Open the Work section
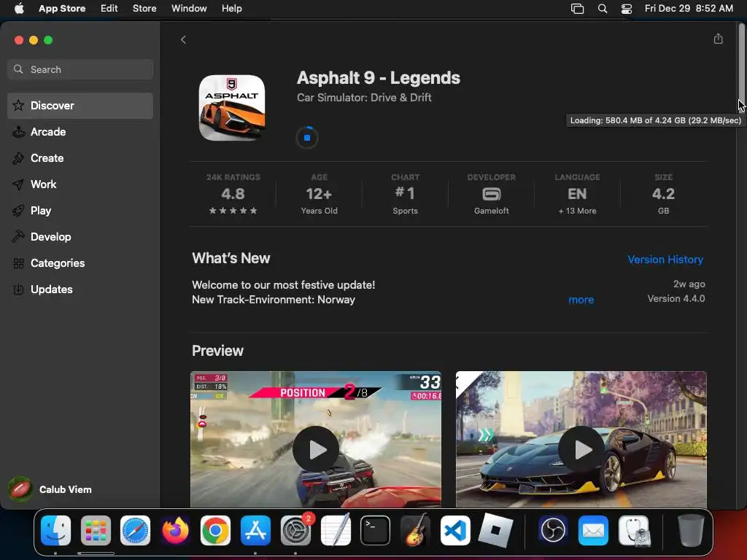747x560 pixels. [x=80, y=184]
